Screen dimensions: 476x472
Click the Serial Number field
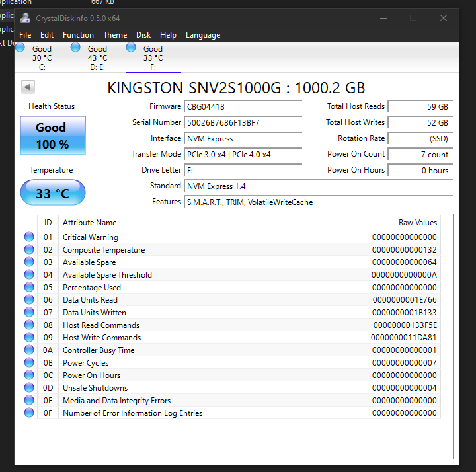[x=243, y=123]
